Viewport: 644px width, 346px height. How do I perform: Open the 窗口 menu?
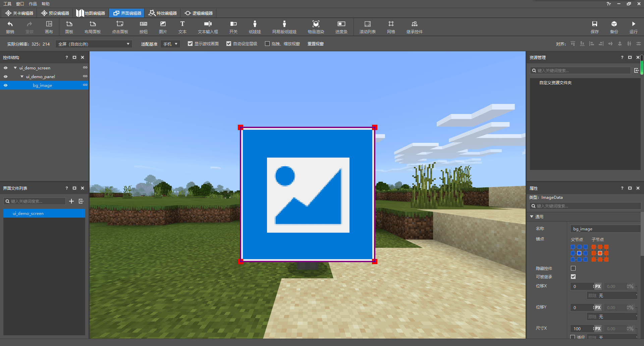(20, 4)
